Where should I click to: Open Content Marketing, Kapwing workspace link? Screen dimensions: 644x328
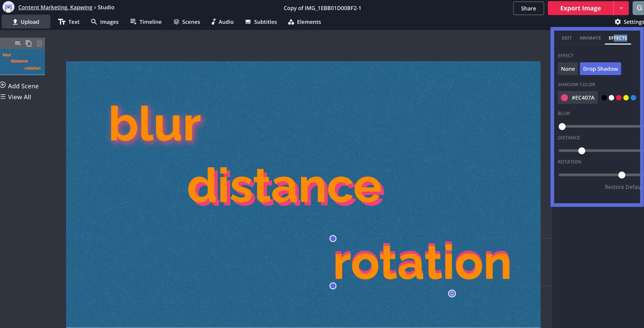pos(55,7)
